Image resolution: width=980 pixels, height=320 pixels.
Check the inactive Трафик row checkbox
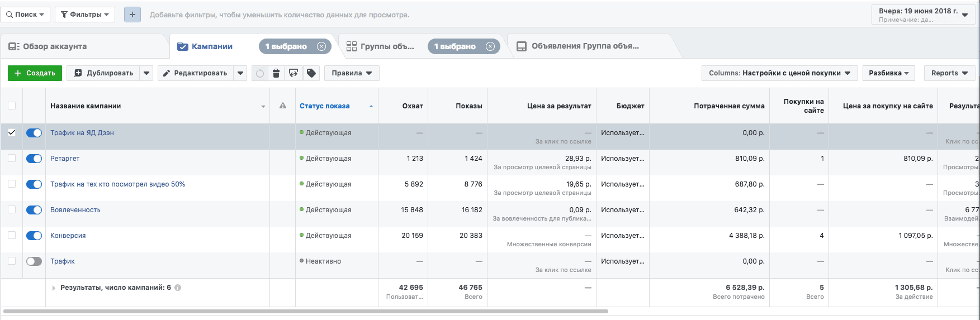pyautogui.click(x=12, y=261)
